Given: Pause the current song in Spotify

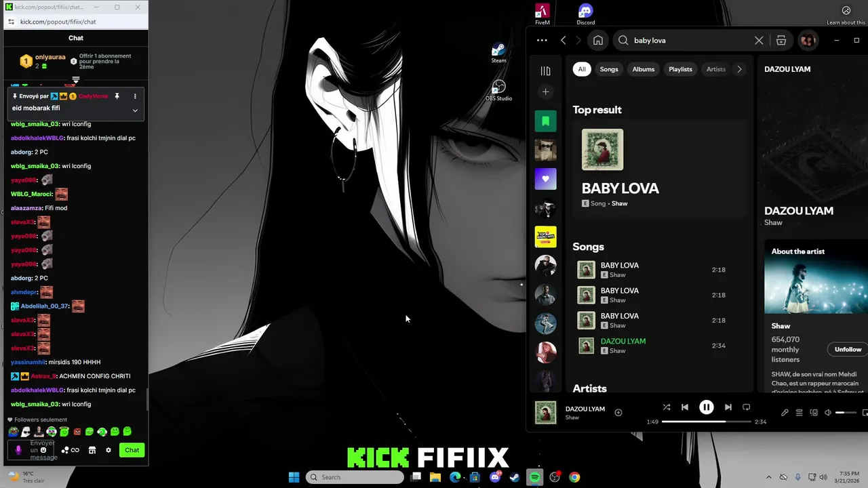Looking at the screenshot, I should click(x=706, y=407).
